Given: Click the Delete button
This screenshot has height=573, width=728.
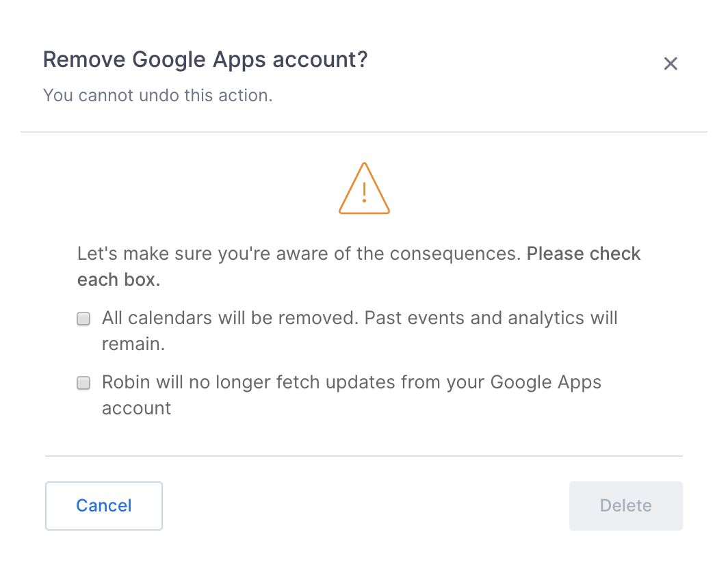Looking at the screenshot, I should tap(626, 506).
